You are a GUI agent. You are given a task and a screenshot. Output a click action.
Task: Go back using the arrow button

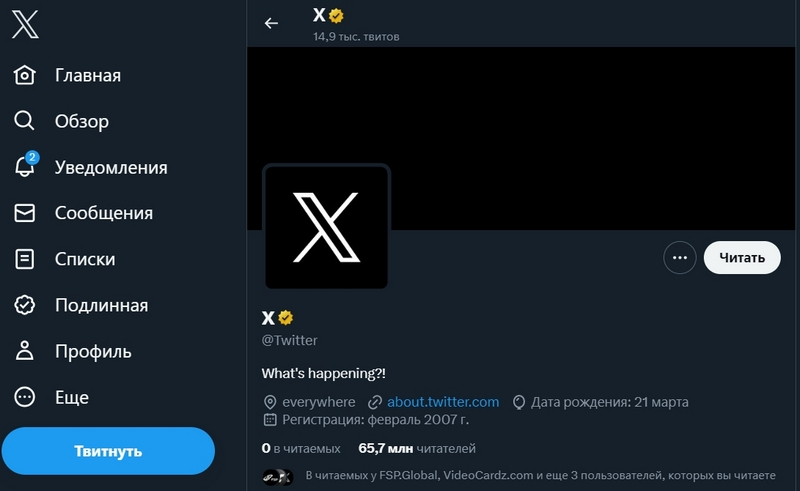coord(271,23)
